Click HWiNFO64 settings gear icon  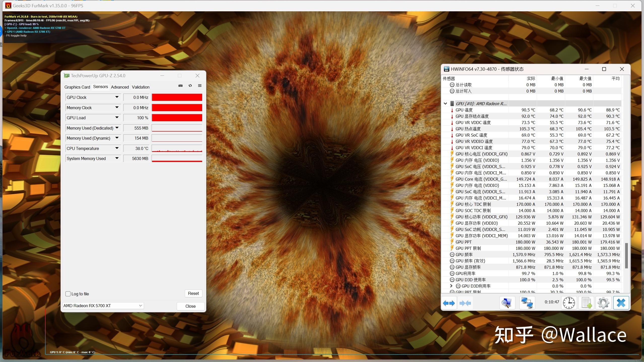602,303
